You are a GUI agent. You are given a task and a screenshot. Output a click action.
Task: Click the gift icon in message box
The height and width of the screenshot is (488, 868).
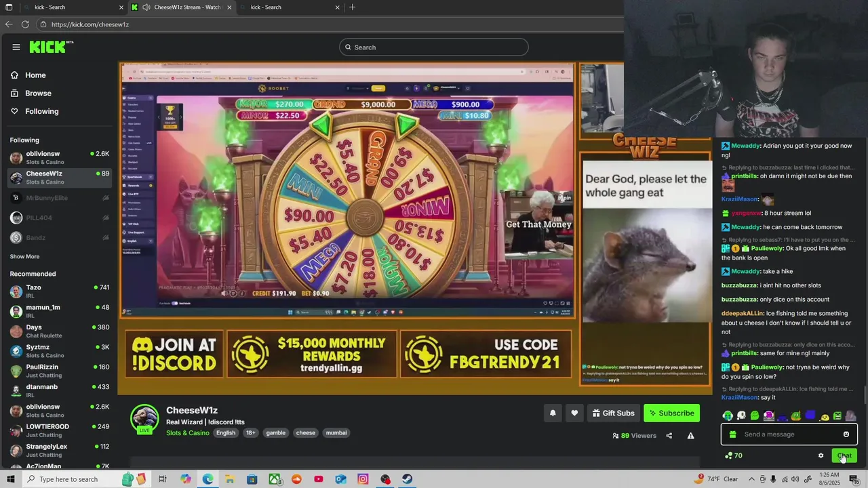[x=732, y=434]
